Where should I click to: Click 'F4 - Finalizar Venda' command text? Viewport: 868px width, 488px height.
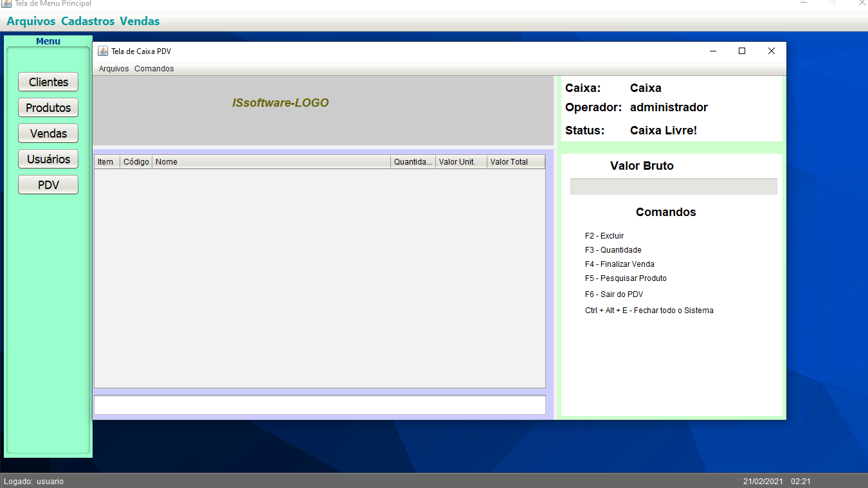pyautogui.click(x=620, y=264)
